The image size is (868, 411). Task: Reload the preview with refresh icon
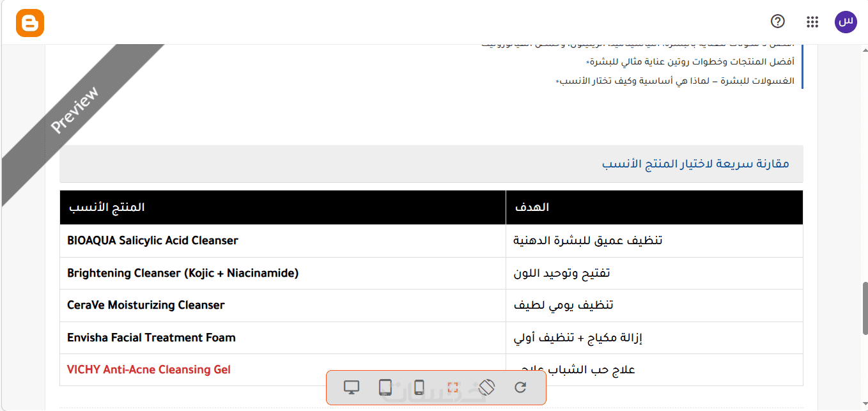pyautogui.click(x=520, y=387)
